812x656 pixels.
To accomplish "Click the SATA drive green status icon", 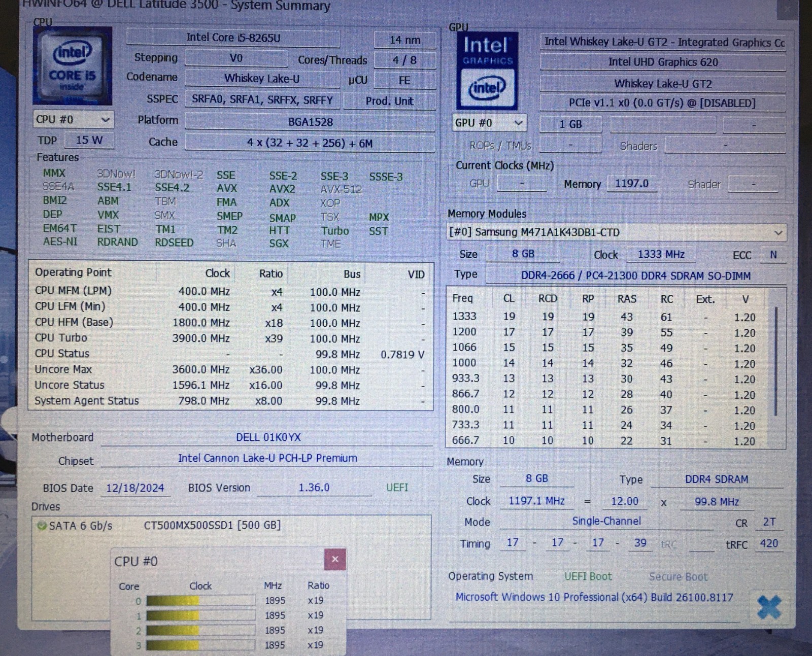I will (42, 526).
